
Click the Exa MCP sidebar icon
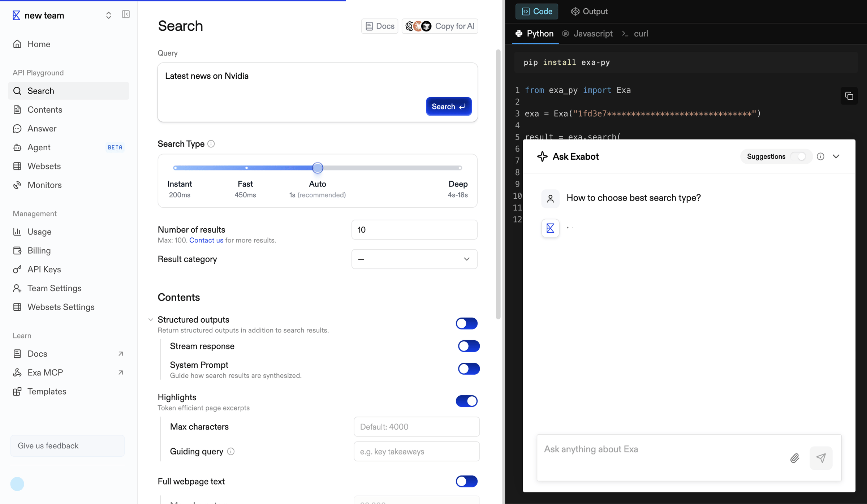point(17,372)
